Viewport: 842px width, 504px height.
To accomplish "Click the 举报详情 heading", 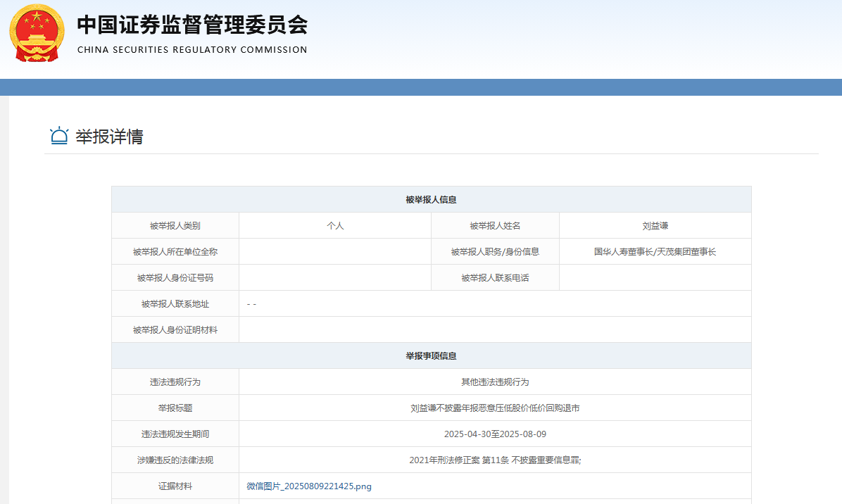I will point(110,137).
